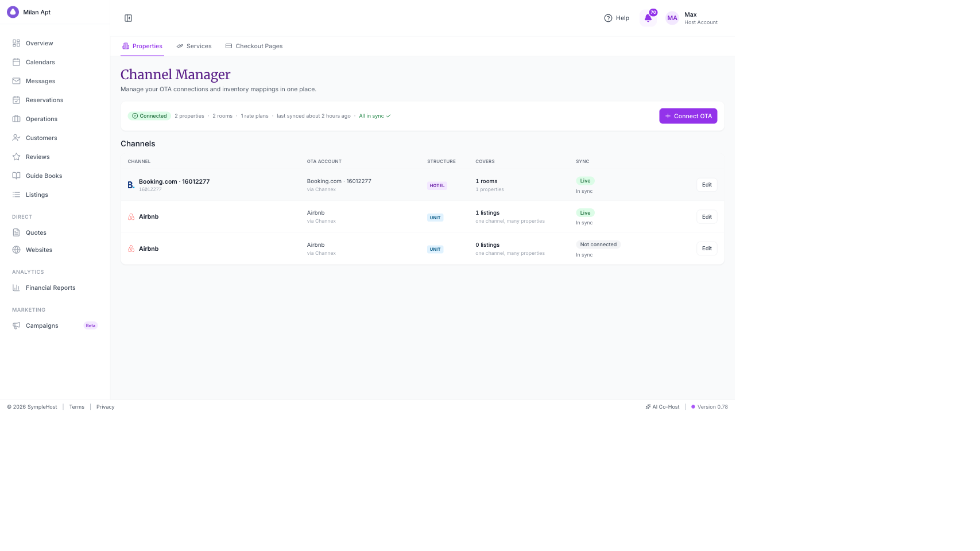
Task: Edit the Booking.com channel row
Action: pos(707,185)
